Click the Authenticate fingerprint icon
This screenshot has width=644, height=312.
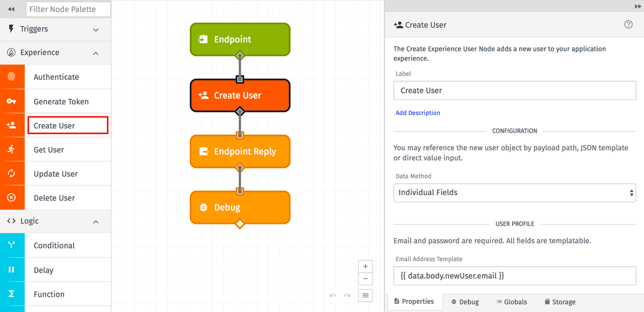coord(11,77)
